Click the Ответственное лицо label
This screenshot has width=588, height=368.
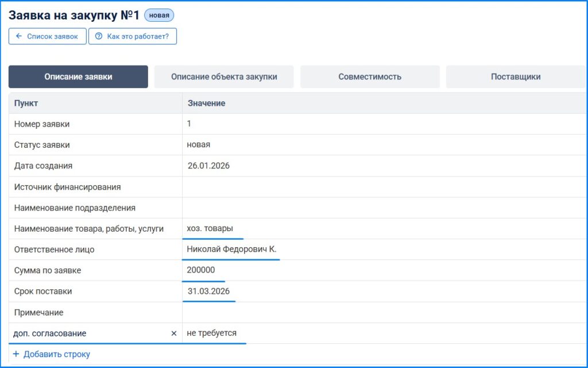[x=54, y=250]
